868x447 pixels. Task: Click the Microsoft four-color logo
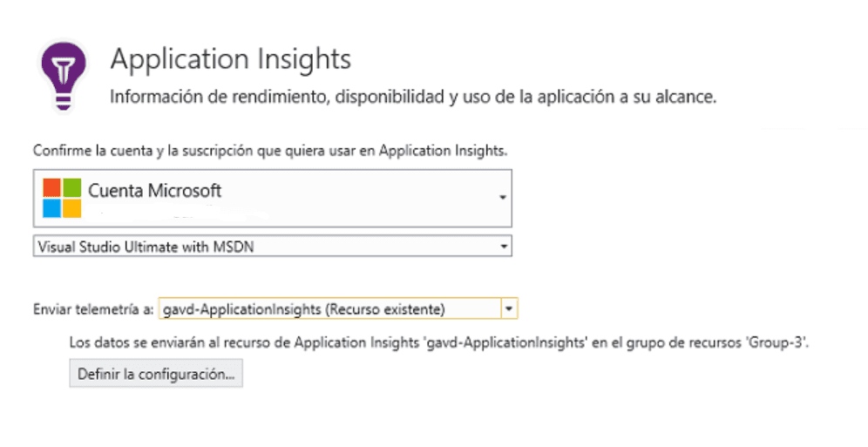[62, 198]
